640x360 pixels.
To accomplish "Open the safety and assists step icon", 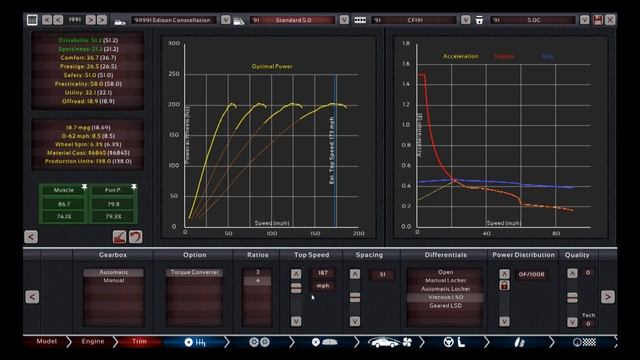I will (519, 342).
